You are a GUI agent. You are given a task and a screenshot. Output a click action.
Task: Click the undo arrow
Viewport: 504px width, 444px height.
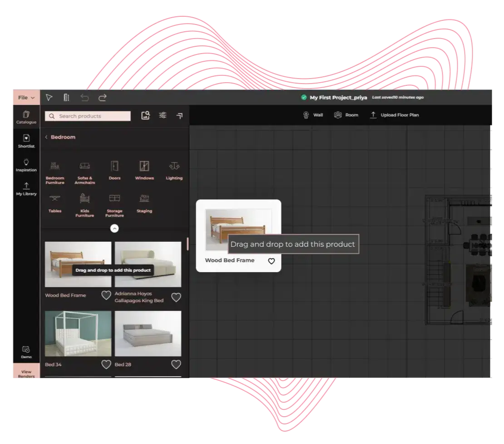[x=84, y=97]
